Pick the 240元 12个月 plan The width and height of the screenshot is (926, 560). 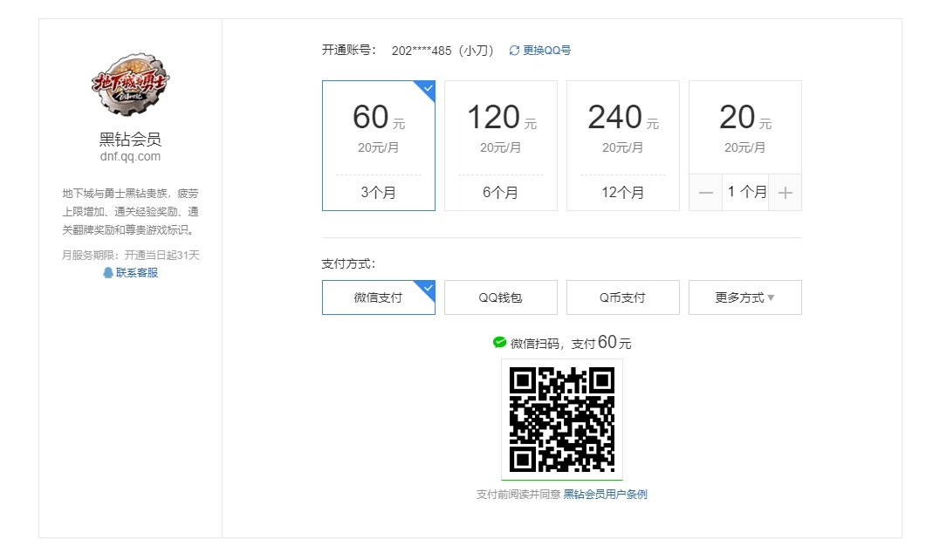622,146
